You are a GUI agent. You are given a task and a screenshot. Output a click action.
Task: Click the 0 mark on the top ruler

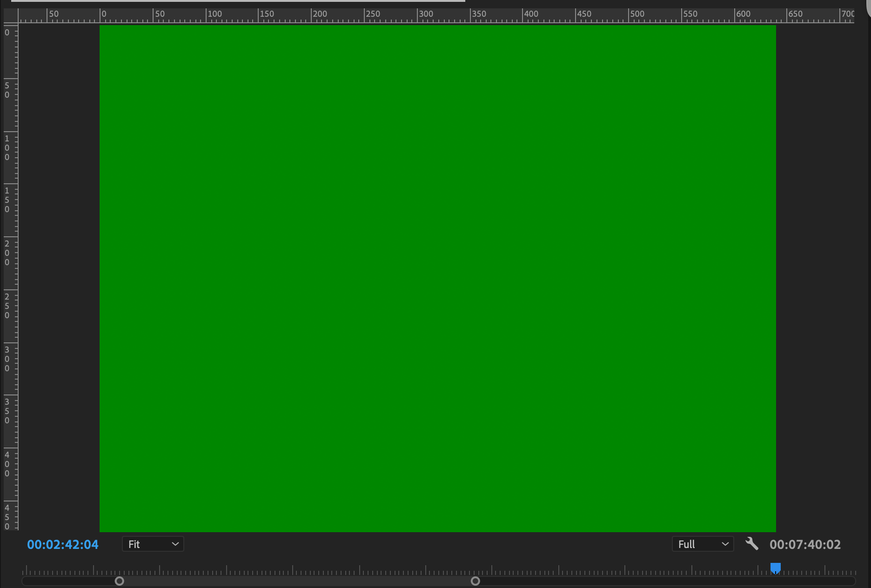103,14
